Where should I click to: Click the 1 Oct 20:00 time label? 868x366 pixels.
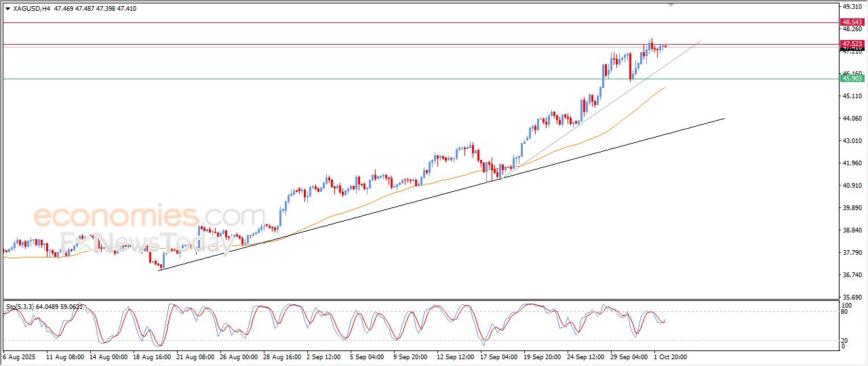(x=670, y=356)
